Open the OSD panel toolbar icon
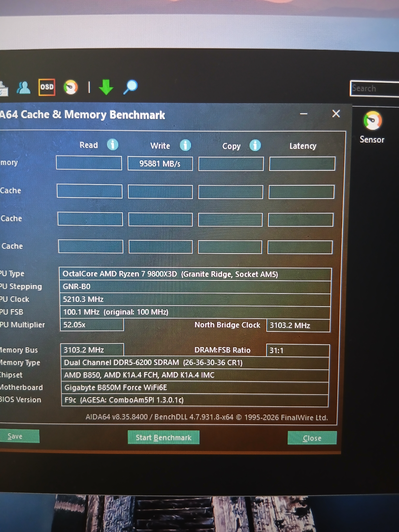Viewport: 399px width, 532px height. (x=47, y=87)
